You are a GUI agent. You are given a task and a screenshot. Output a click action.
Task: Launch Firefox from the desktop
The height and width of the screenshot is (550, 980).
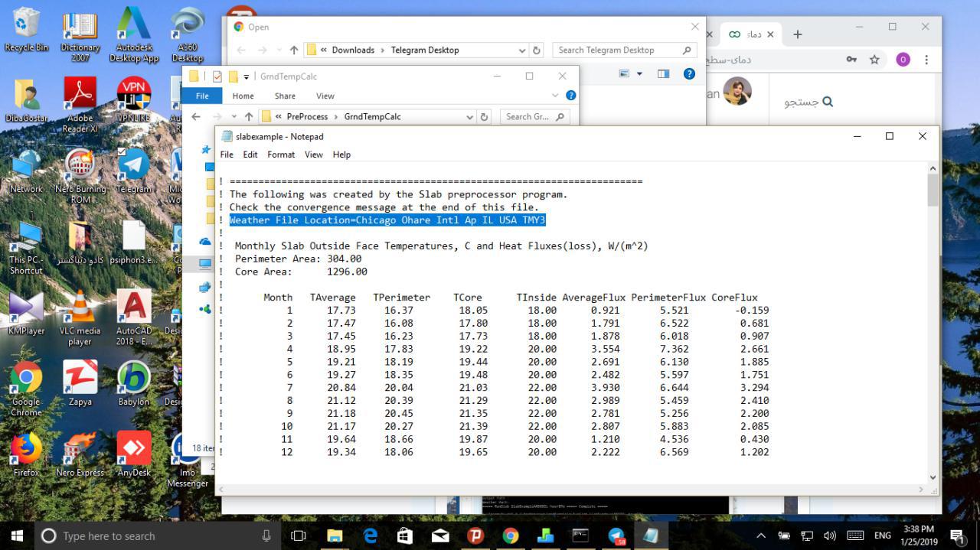click(26, 454)
